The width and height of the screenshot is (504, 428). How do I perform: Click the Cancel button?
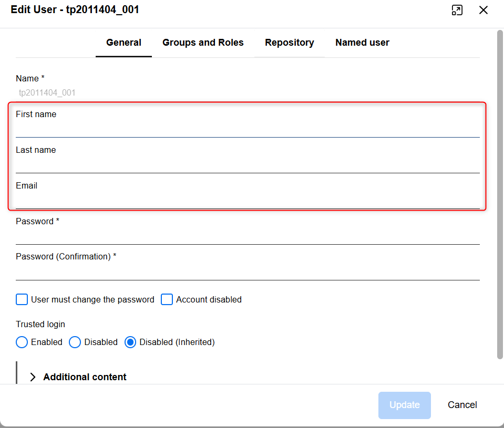tap(462, 405)
